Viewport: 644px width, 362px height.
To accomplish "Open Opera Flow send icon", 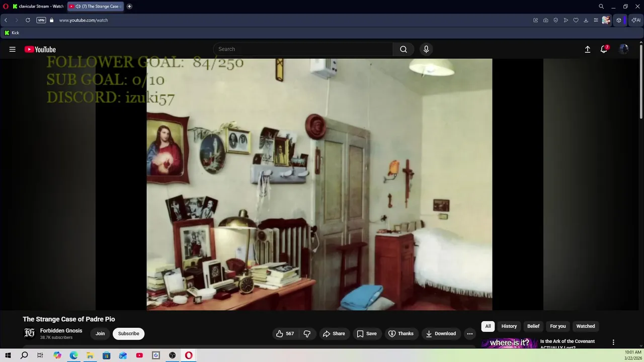I will coord(566,20).
